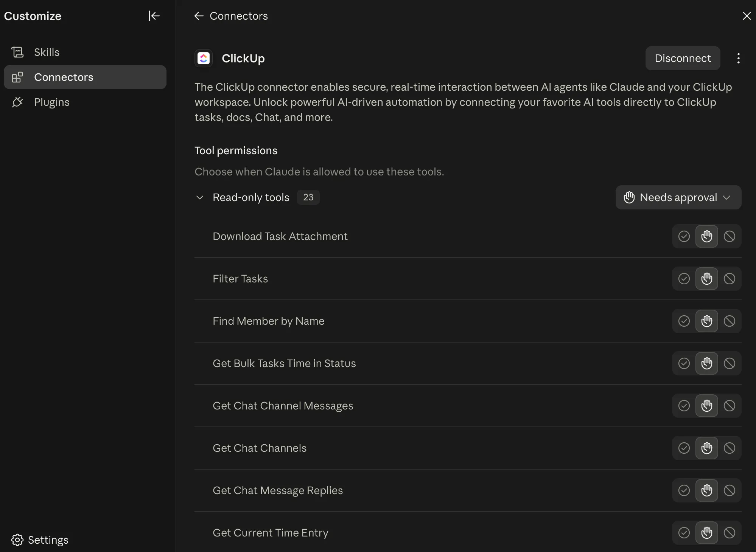Click the Find Member by Name label
The image size is (756, 552).
click(x=269, y=321)
